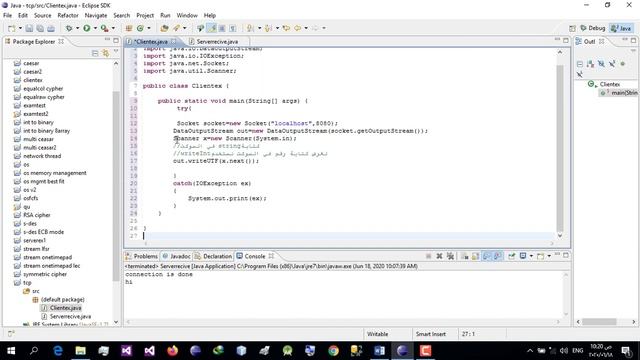The height and width of the screenshot is (360, 640).
Task: Open the Display Selected Console dropdown arrow
Action: pyautogui.click(x=531, y=256)
